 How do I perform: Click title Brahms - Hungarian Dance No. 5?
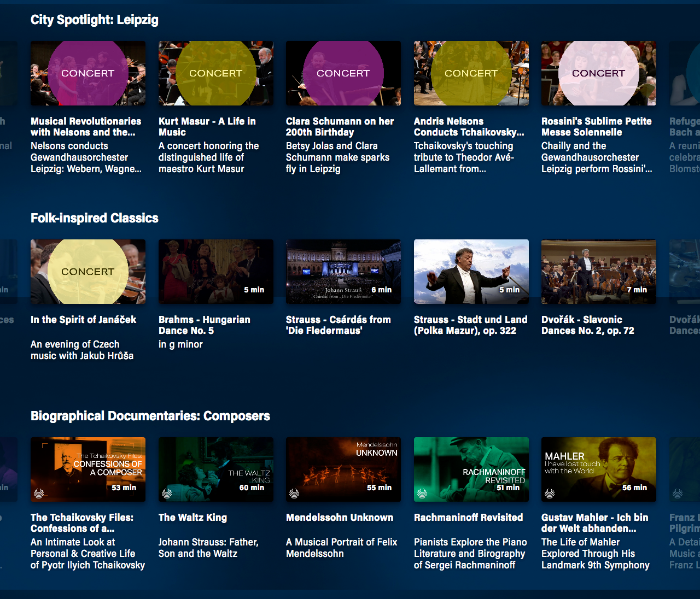(205, 325)
